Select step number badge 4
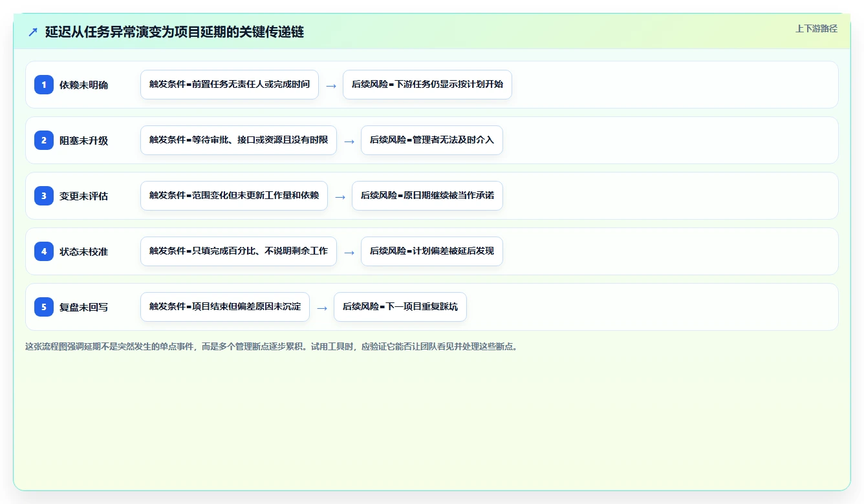This screenshot has width=864, height=504. 44,251
